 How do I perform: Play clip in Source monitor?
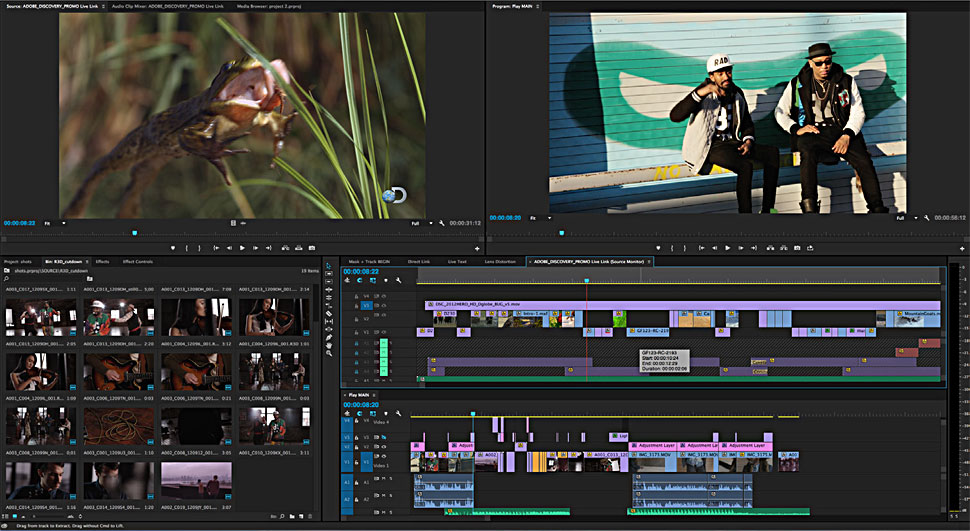click(242, 248)
